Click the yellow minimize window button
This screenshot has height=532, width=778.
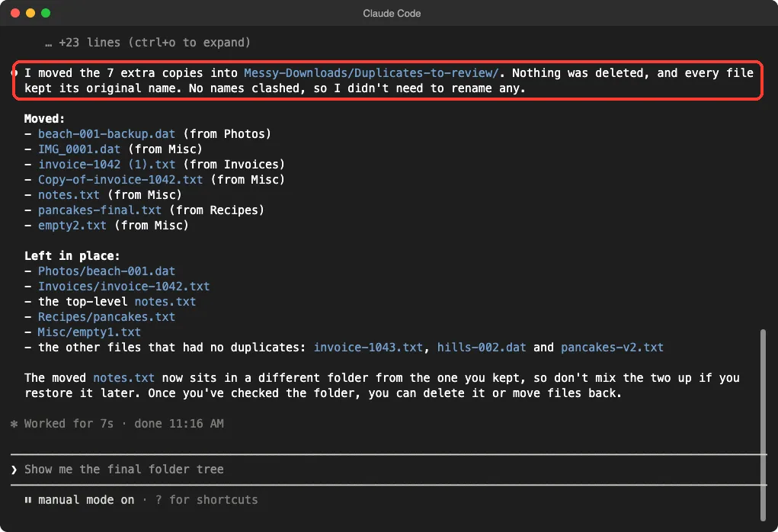tap(30, 13)
